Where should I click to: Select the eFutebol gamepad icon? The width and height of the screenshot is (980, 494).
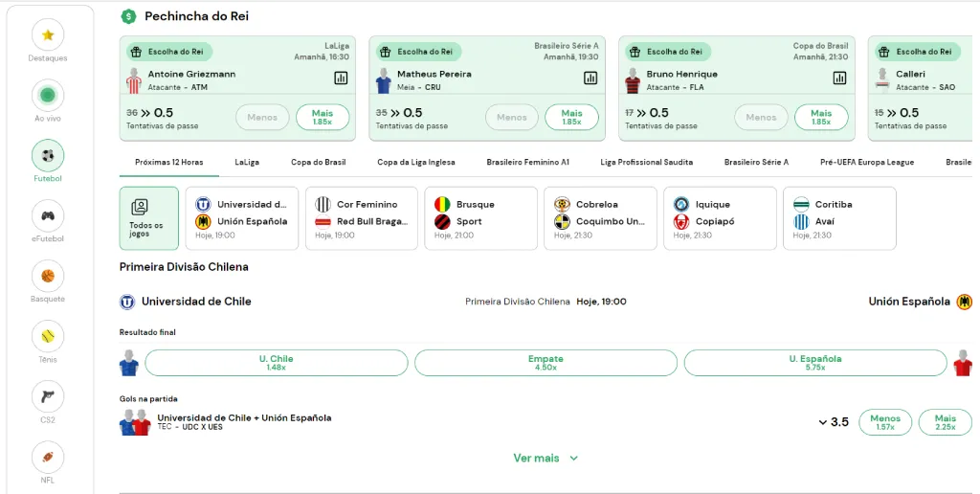[48, 215]
